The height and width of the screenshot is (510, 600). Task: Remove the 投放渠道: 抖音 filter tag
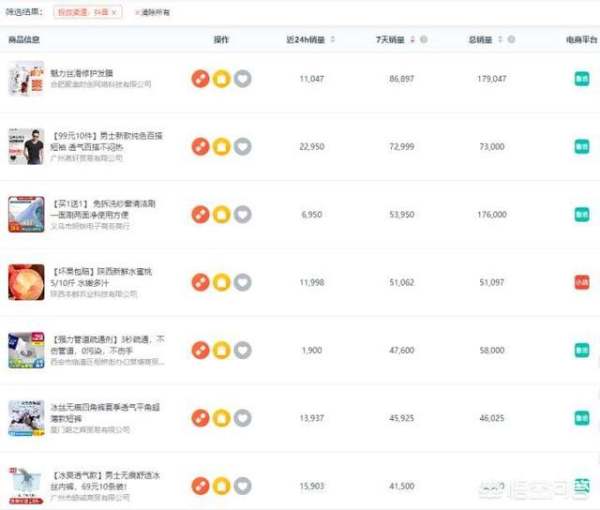pos(114,12)
